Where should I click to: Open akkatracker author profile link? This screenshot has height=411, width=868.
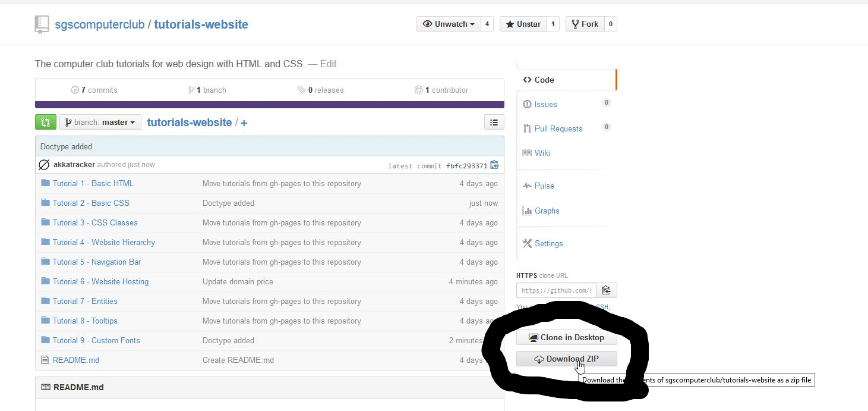(74, 164)
